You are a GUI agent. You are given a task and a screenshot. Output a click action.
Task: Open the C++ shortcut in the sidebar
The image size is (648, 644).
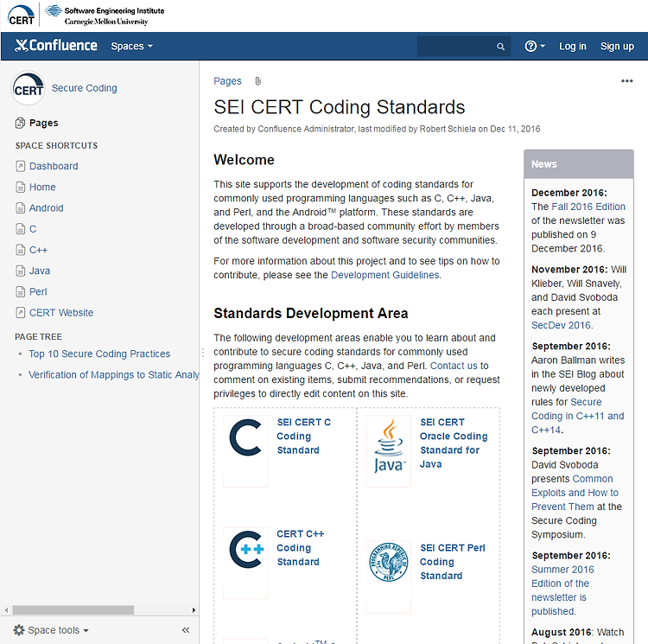38,250
